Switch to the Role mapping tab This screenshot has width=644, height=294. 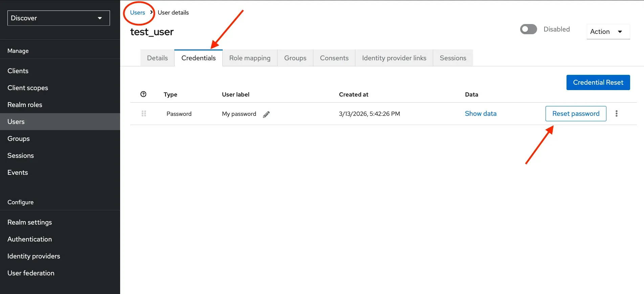(x=250, y=58)
